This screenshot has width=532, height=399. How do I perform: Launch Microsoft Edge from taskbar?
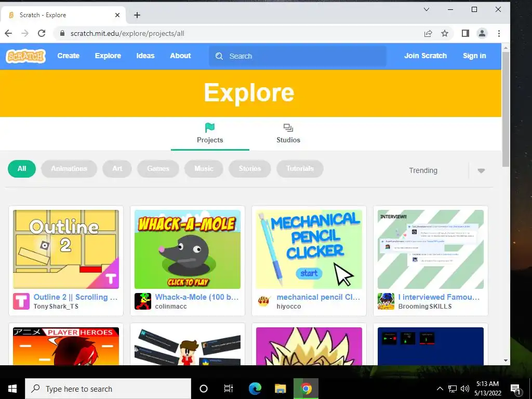pos(255,389)
